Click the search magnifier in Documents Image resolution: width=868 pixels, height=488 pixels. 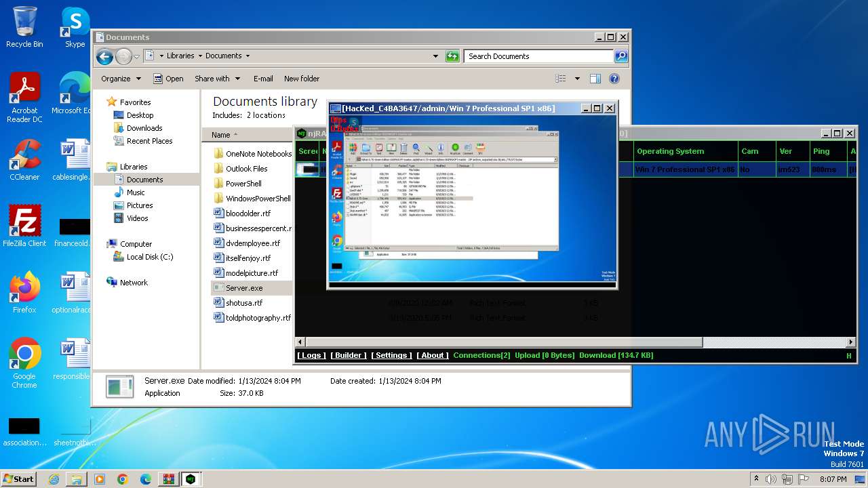(620, 56)
